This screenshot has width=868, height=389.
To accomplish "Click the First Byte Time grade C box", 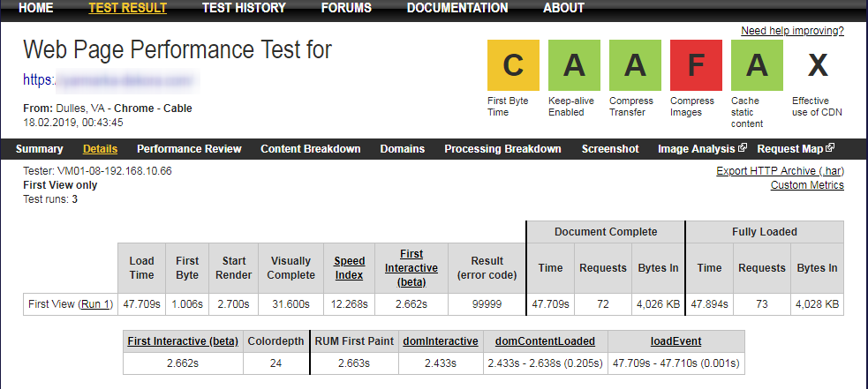I will click(514, 66).
